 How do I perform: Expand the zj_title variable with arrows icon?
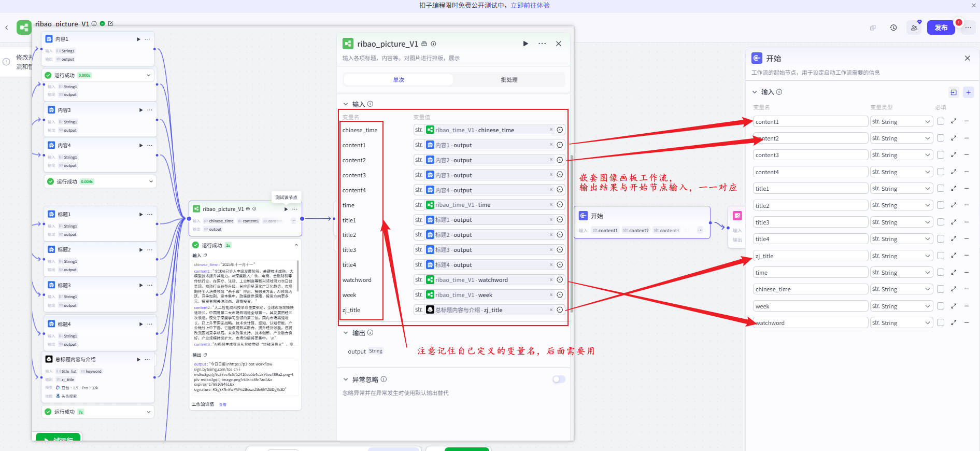(x=954, y=256)
